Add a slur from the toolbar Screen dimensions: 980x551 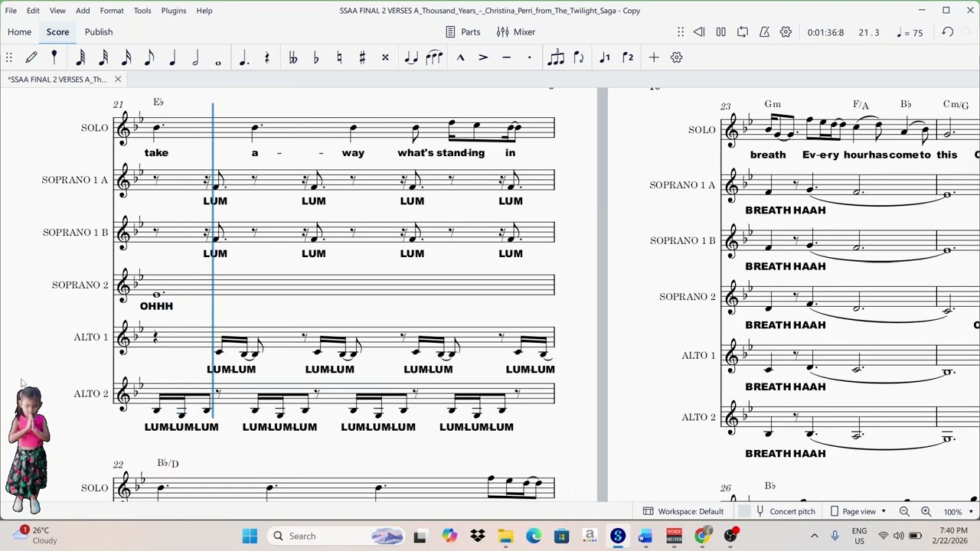click(434, 57)
